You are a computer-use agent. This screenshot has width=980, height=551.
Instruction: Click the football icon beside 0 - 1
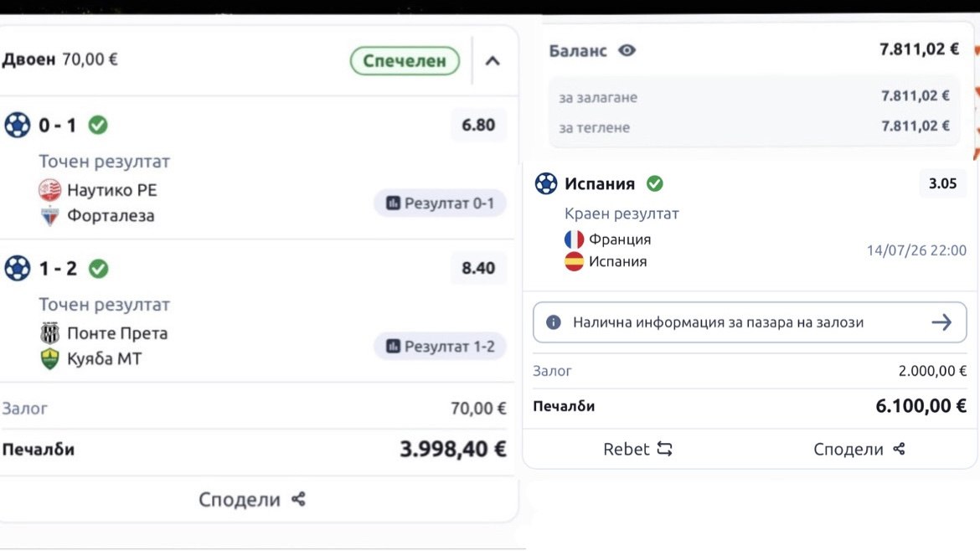(x=17, y=125)
